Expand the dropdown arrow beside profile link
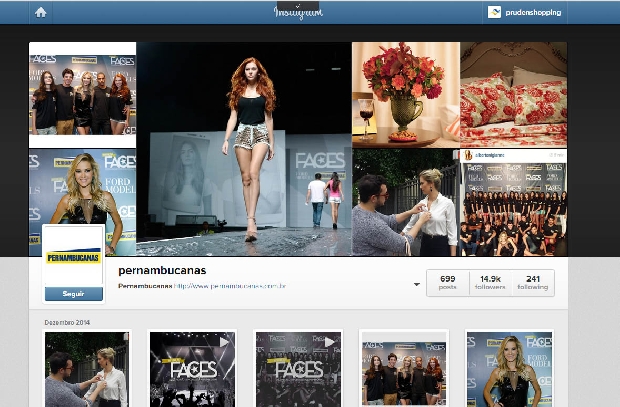 point(417,284)
